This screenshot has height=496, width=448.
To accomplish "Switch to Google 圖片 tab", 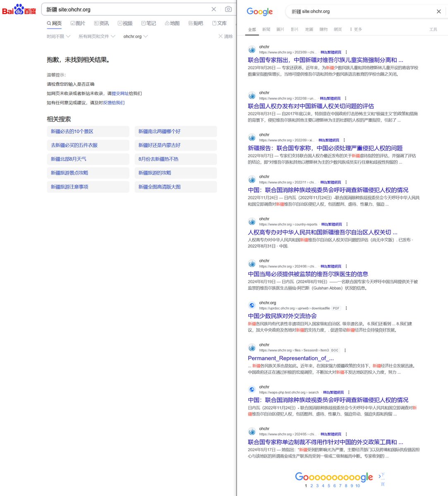I will [x=280, y=29].
